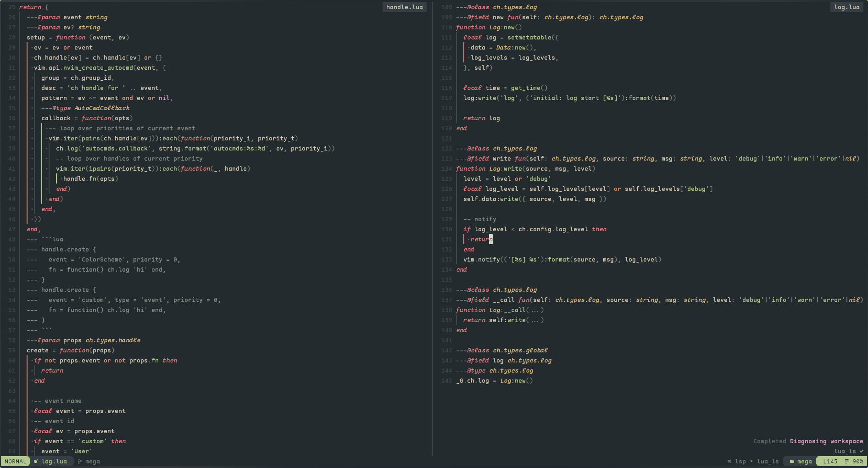The height and width of the screenshot is (468, 868).
Task: Click the lines icon beside 90%
Action: 847,461
